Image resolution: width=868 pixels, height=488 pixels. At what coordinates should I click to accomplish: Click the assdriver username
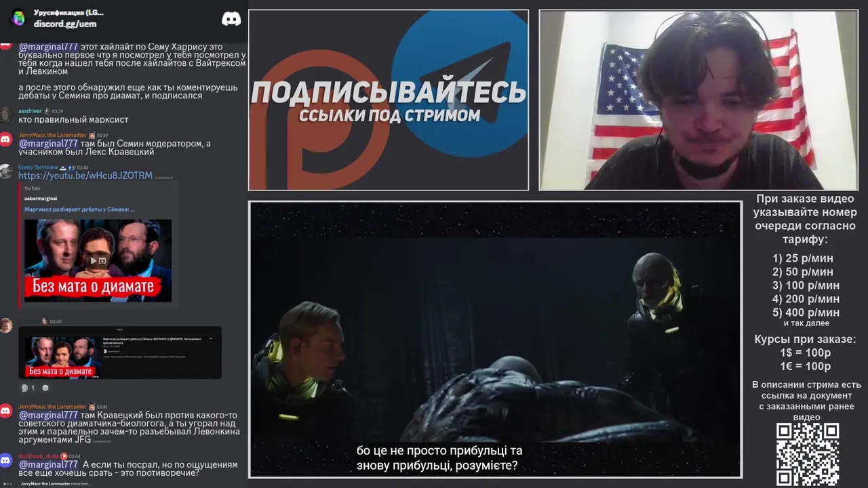coord(30,111)
